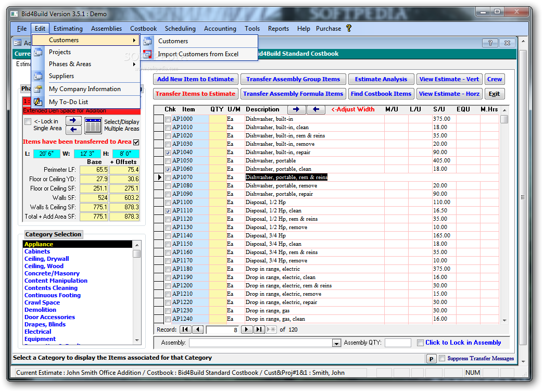Click the previous area left-arrow button
Viewport: 543px width, 392px height.
pyautogui.click(x=73, y=130)
